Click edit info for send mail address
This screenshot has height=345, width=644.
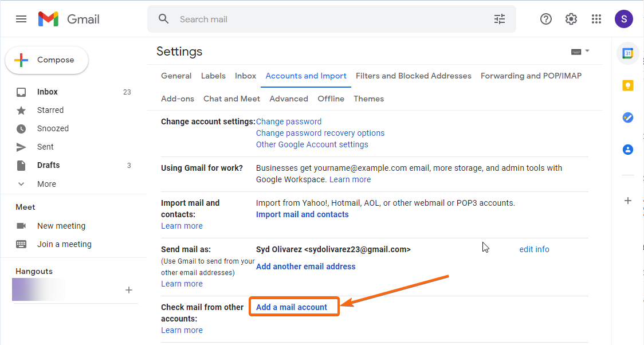(x=534, y=249)
